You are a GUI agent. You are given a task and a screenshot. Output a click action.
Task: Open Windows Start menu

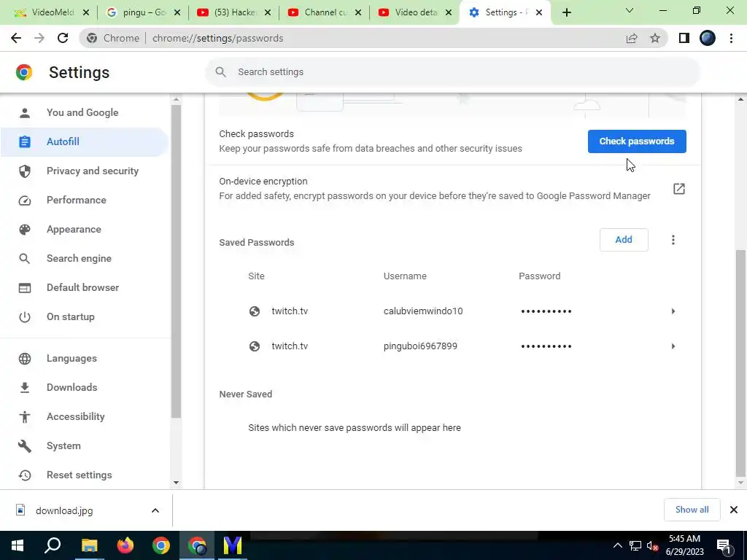click(x=18, y=545)
